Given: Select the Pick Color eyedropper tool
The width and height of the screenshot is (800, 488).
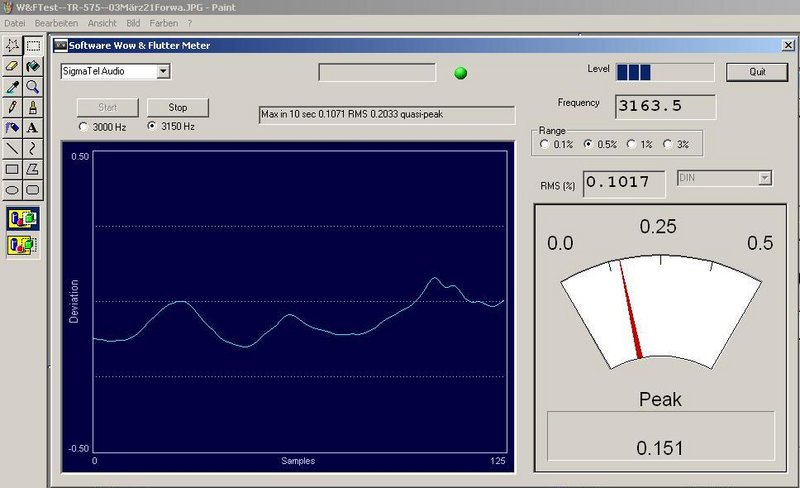Looking at the screenshot, I should coord(12,87).
